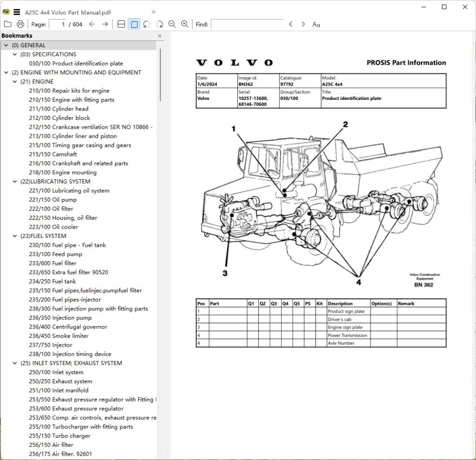The height and width of the screenshot is (460, 476).
Task: Select single page fit icon
Action: 134,24
